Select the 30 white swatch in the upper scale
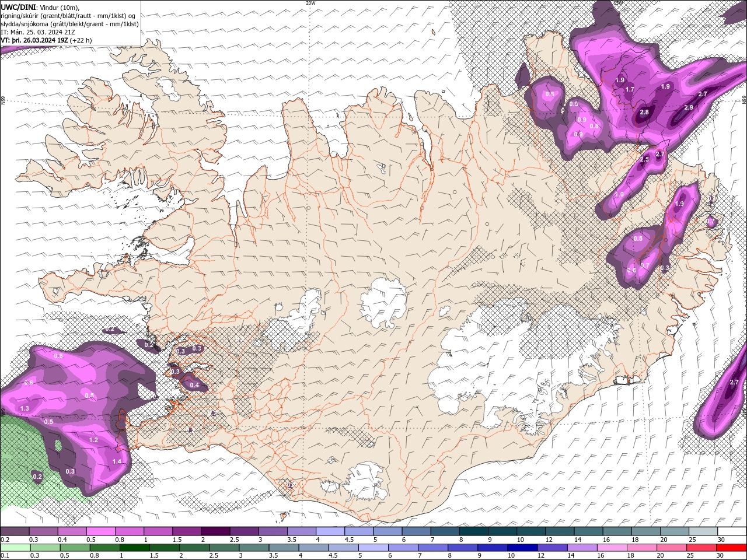The image size is (747, 560). [732, 531]
